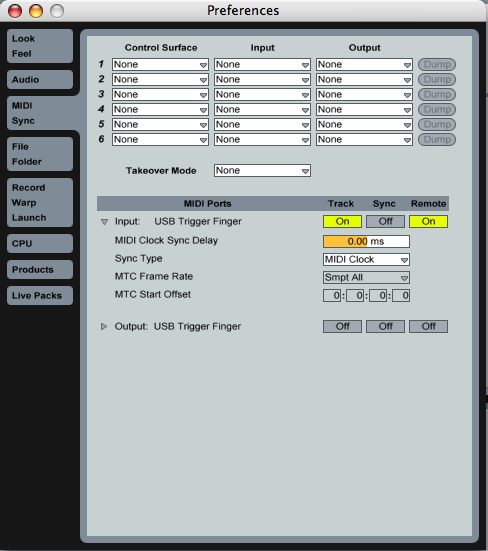488x551 pixels.
Task: Open the MTC Frame Rate dropdown
Action: click(x=366, y=278)
